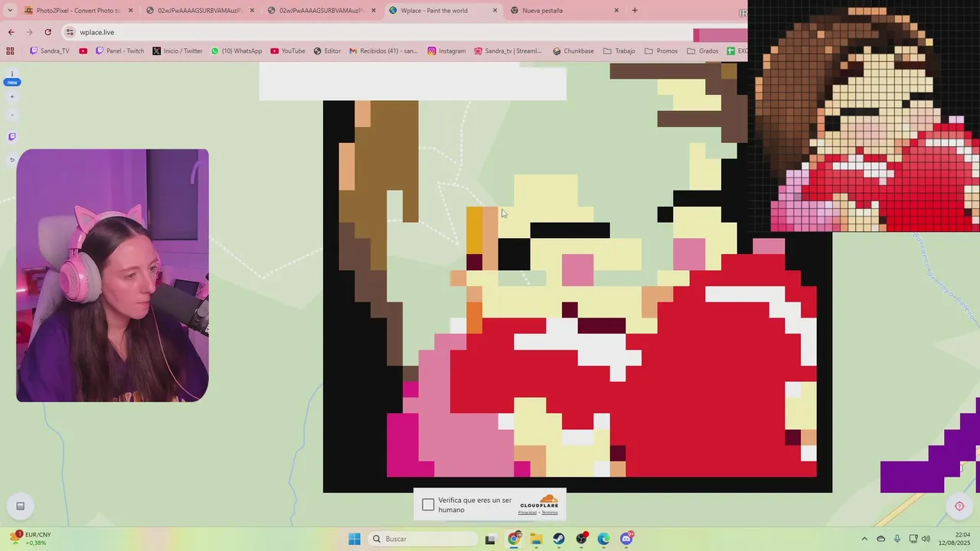Click the curved arrow icon below the Twitch icon

click(x=11, y=159)
